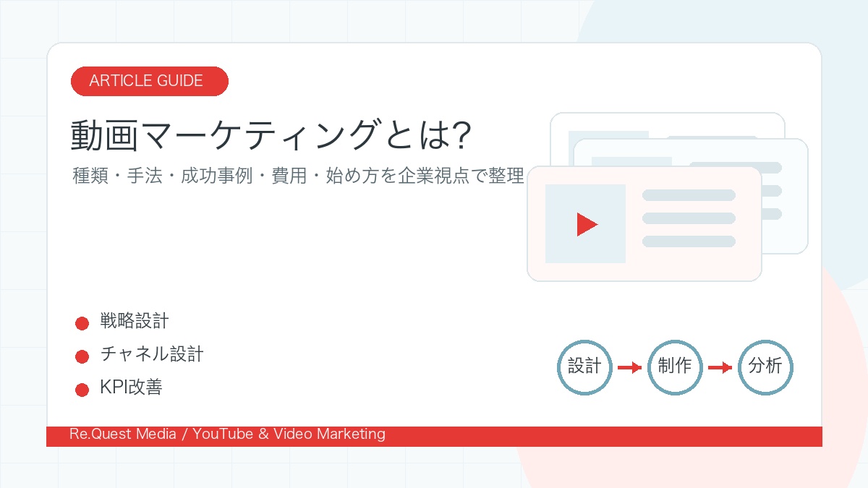The width and height of the screenshot is (868, 488).
Task: Click the subtitle starting with 種類・手法・成功事例
Action: 298,176
